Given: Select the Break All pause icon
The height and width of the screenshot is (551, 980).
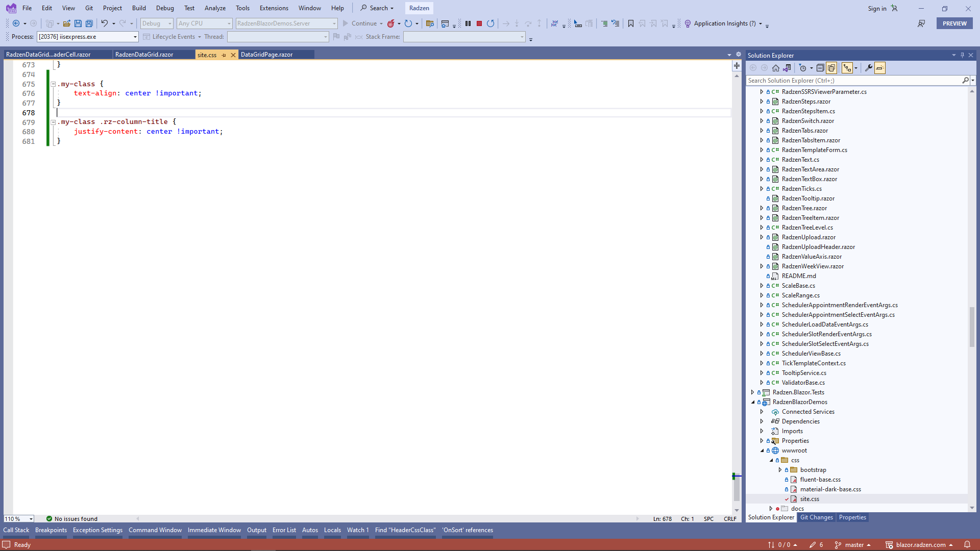Looking at the screenshot, I should (468, 23).
